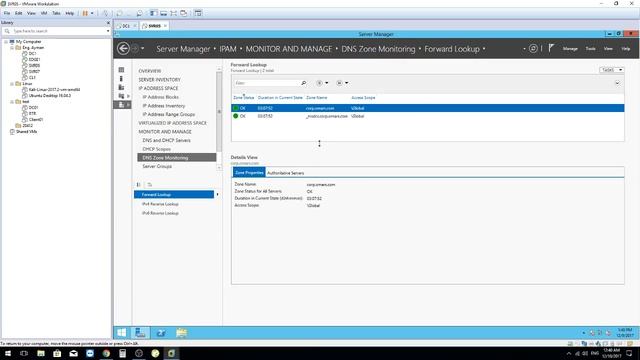Select Ubuntu Desktop VM in library
The image size is (640, 360).
click(47, 96)
